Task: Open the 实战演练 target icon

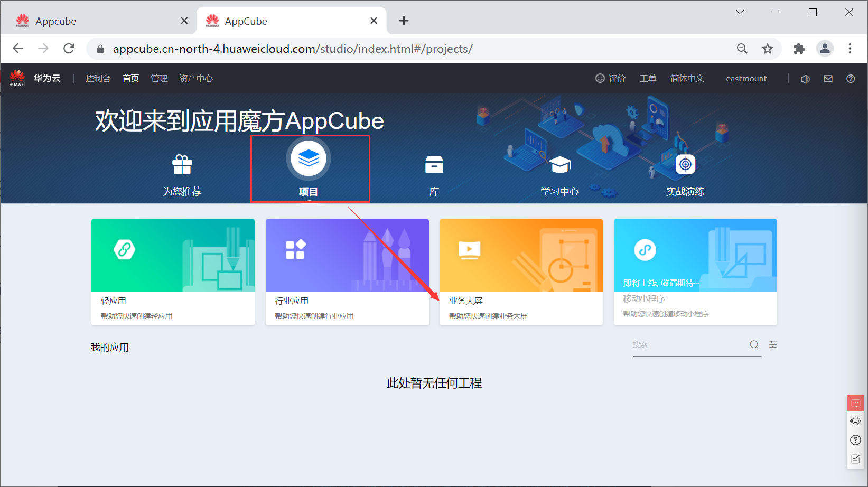Action: click(685, 164)
